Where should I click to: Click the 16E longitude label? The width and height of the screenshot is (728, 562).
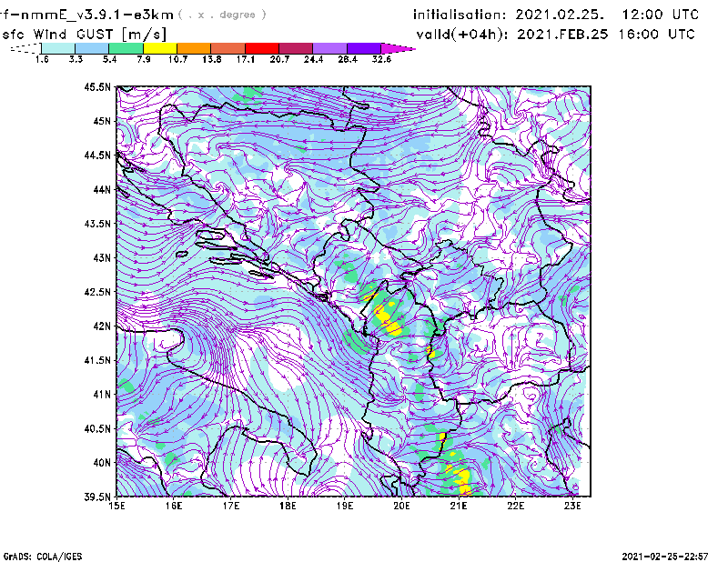pos(174,506)
